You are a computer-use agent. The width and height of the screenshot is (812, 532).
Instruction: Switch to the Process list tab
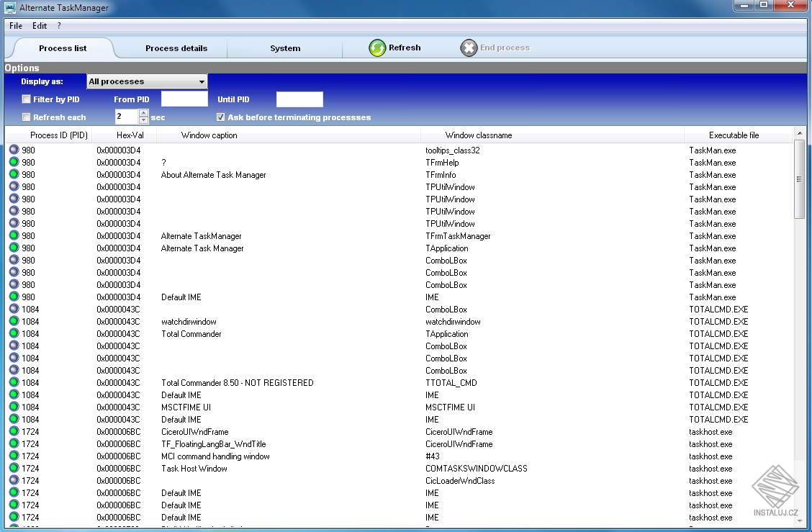(x=63, y=48)
